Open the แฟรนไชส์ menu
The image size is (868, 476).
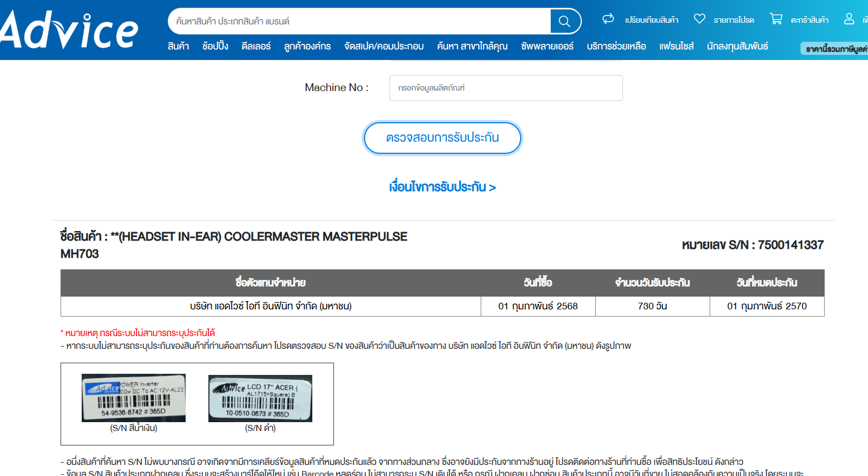click(x=676, y=46)
